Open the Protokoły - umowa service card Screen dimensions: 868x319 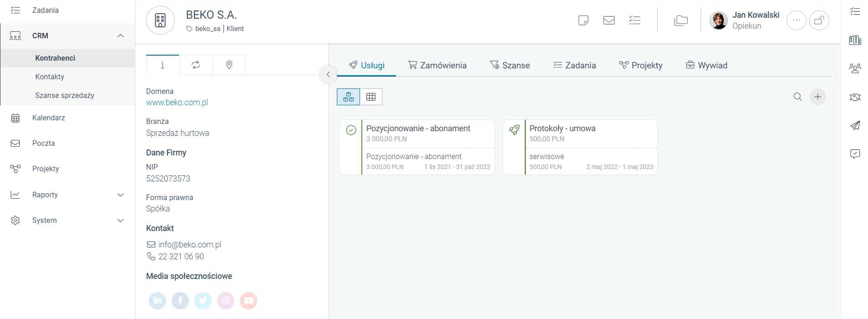click(580, 147)
